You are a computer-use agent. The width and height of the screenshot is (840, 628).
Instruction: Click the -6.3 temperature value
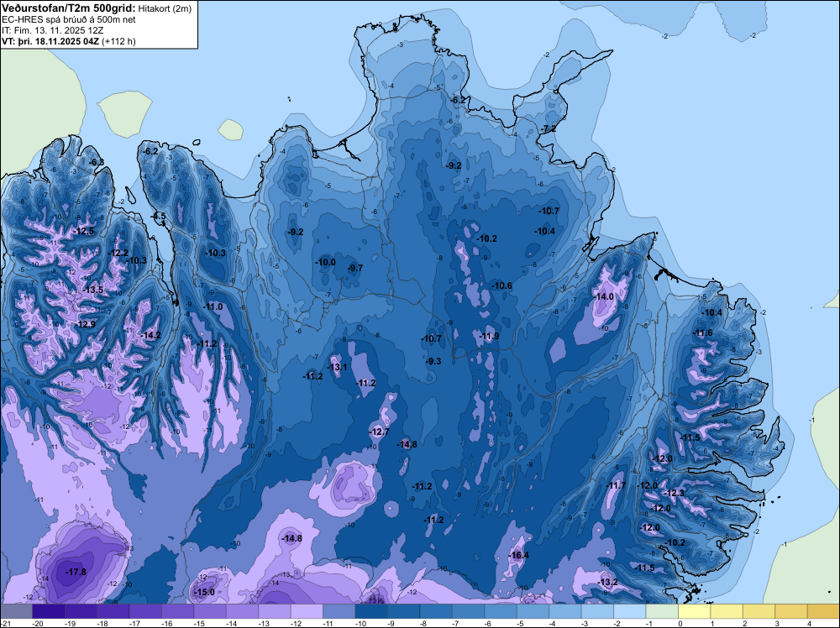click(97, 162)
